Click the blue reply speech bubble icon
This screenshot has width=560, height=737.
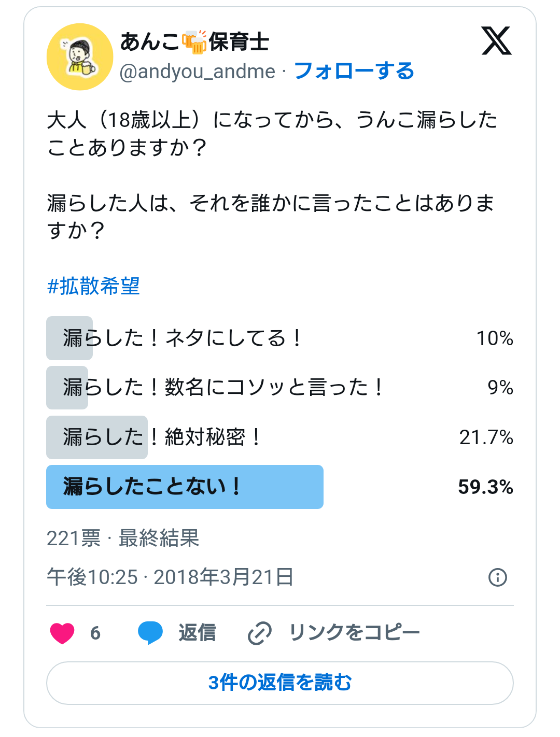(150, 633)
